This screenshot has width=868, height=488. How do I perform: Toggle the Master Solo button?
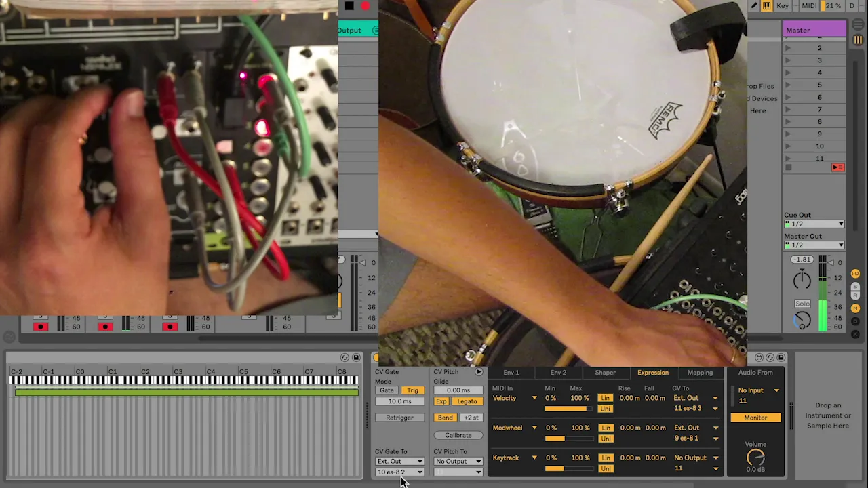coord(802,304)
